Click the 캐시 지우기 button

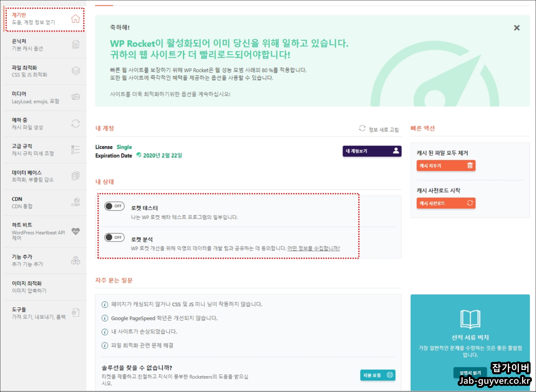point(446,165)
